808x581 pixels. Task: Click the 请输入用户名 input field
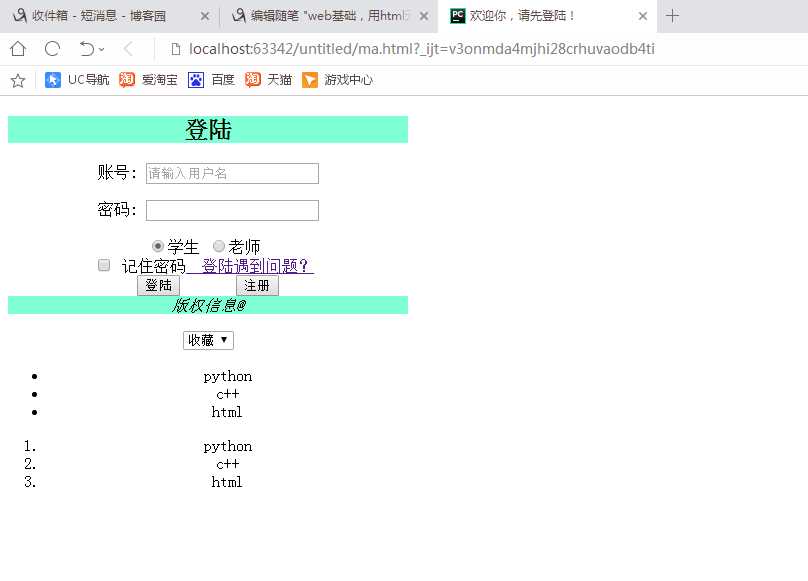[x=232, y=173]
